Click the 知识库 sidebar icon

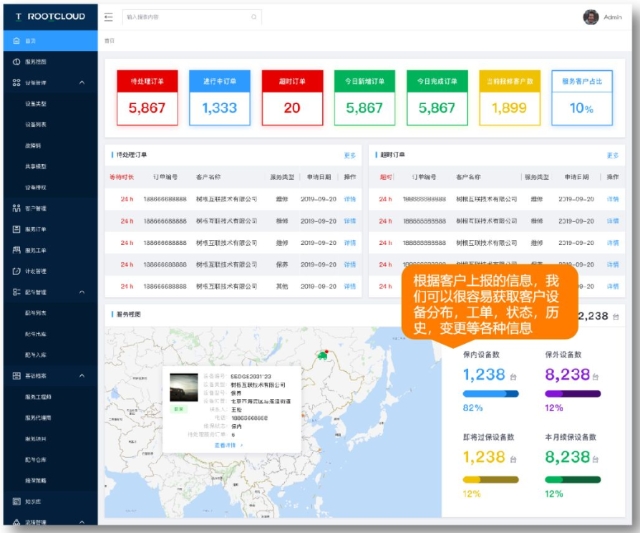[x=16, y=501]
